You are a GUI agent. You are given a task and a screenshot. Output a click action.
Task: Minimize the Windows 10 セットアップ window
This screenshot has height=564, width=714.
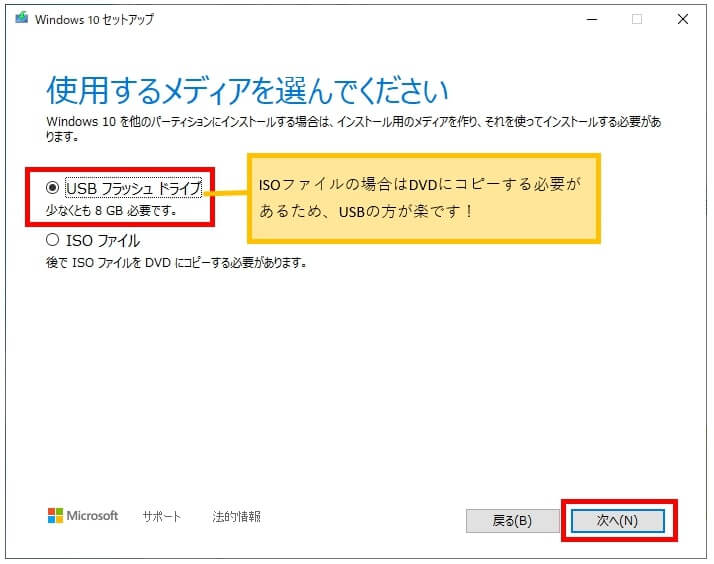click(592, 19)
